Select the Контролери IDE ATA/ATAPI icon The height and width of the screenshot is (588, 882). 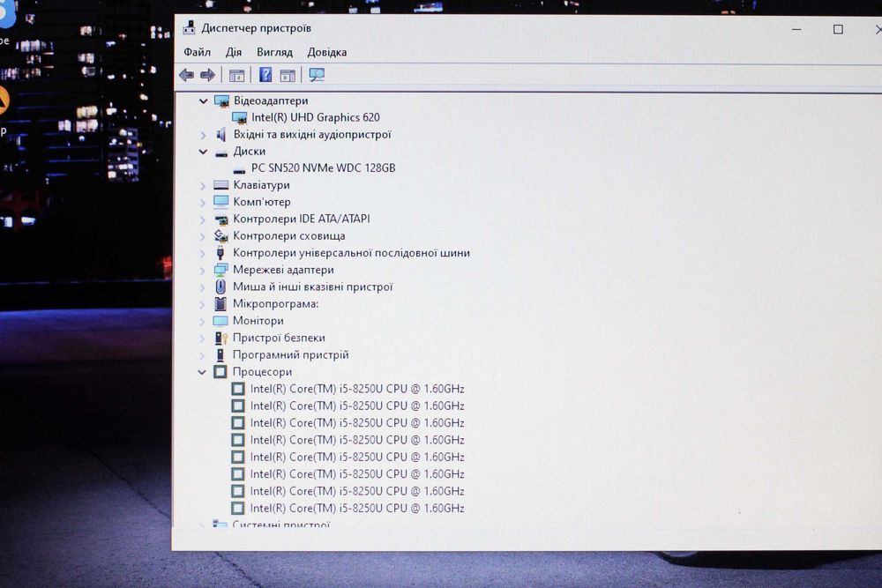coord(221,220)
